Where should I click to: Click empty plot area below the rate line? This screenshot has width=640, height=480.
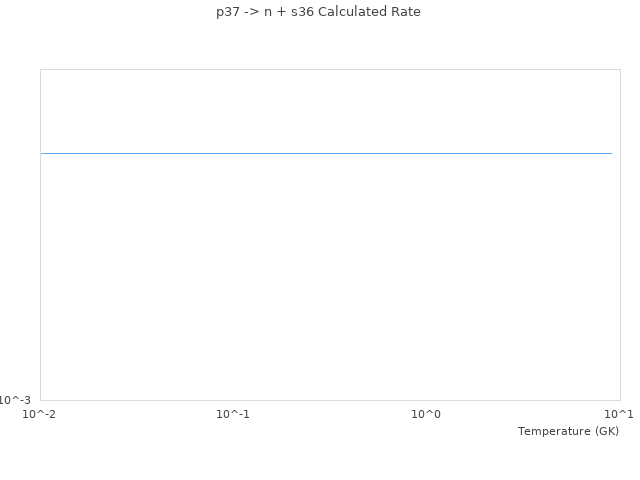pos(326,280)
